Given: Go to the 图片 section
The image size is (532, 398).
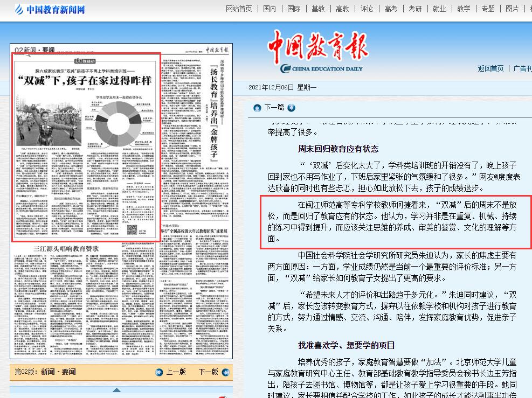Looking at the screenshot, I should coord(512,9).
